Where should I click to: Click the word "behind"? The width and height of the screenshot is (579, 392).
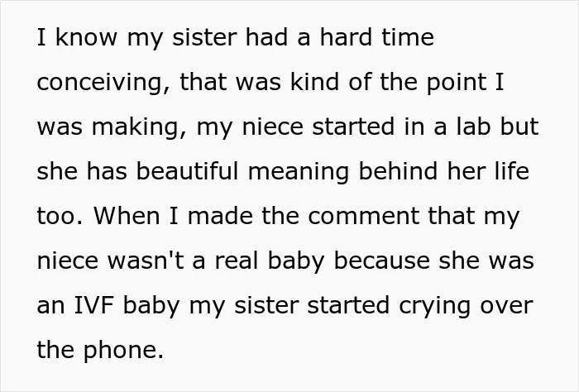pos(398,171)
